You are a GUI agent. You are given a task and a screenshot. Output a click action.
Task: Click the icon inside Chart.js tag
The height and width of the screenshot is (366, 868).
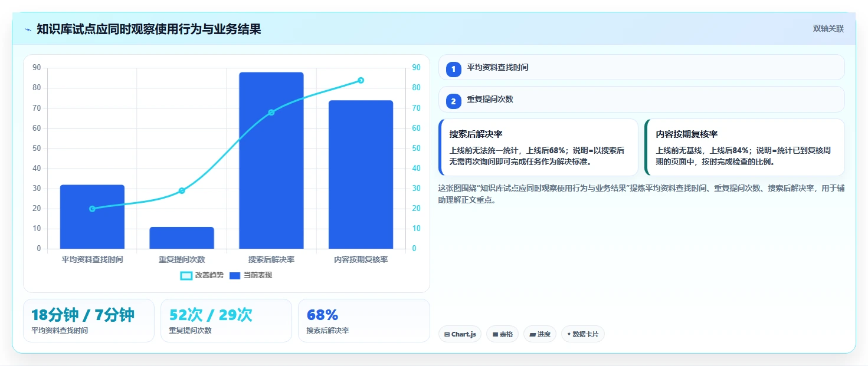(447, 334)
